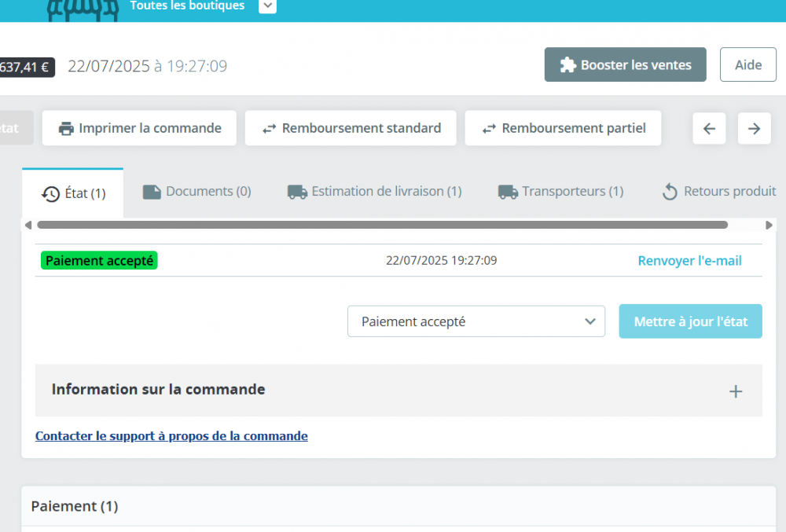Click truck icon on Estimation de livraison tab
This screenshot has height=532, width=786.
pyautogui.click(x=297, y=192)
